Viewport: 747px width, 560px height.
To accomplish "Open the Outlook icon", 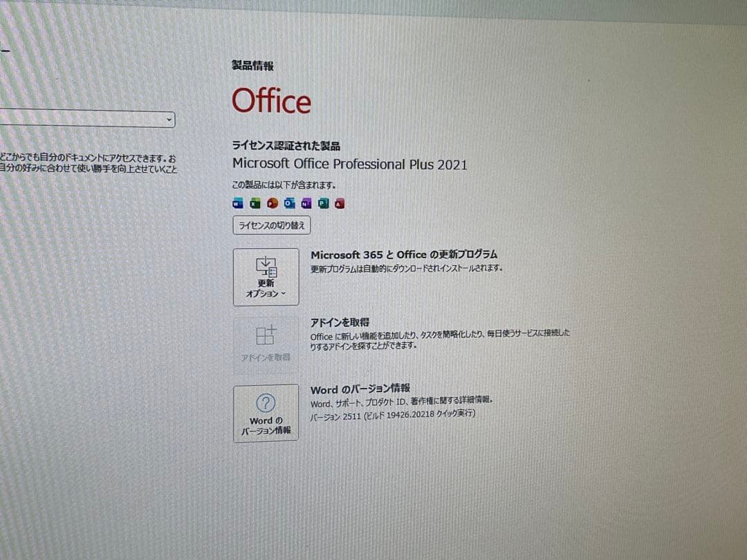I will tap(289, 203).
